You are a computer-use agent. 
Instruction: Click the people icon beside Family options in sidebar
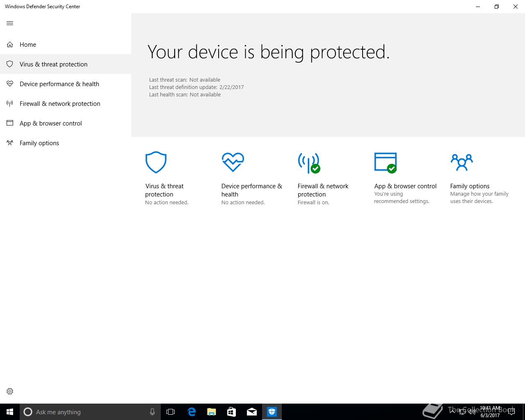tap(10, 143)
